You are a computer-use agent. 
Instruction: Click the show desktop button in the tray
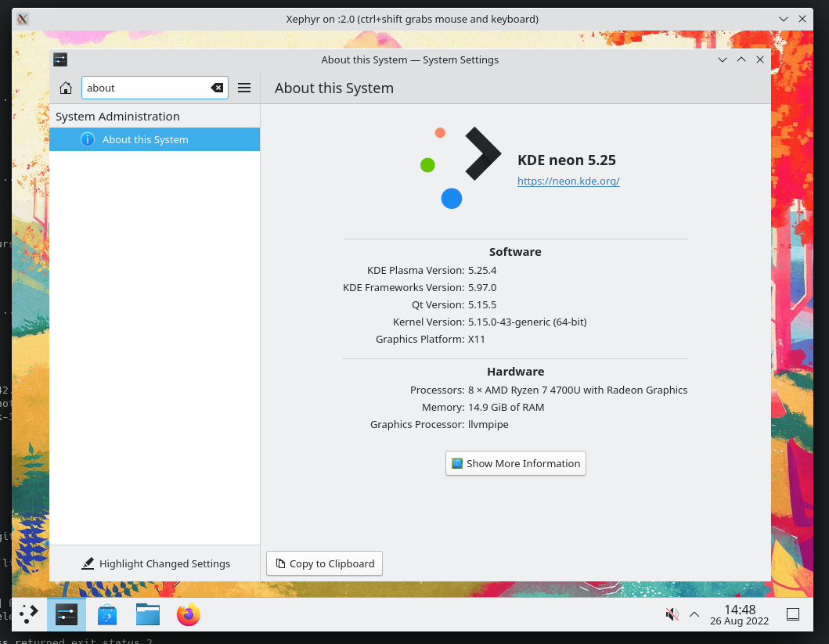(793, 614)
